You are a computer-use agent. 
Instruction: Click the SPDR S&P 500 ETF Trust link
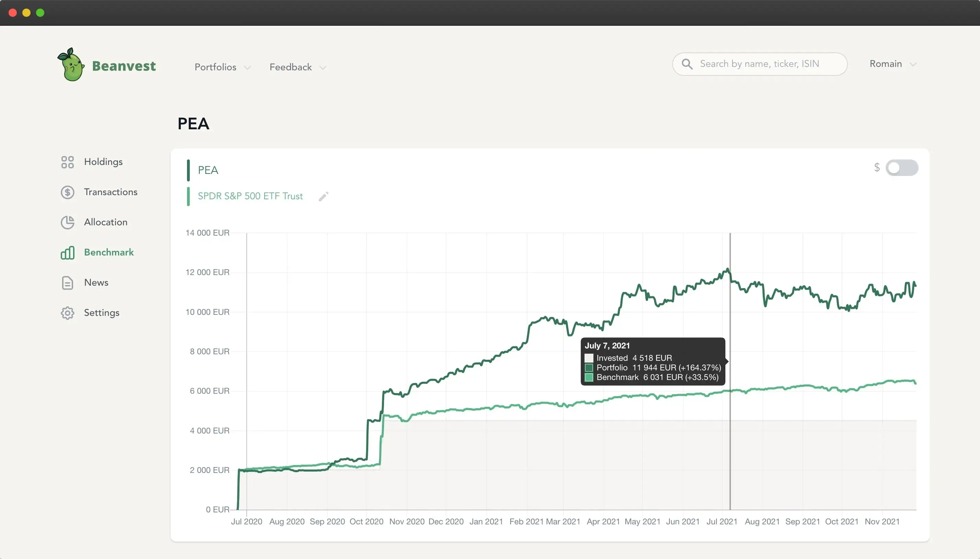click(x=250, y=196)
